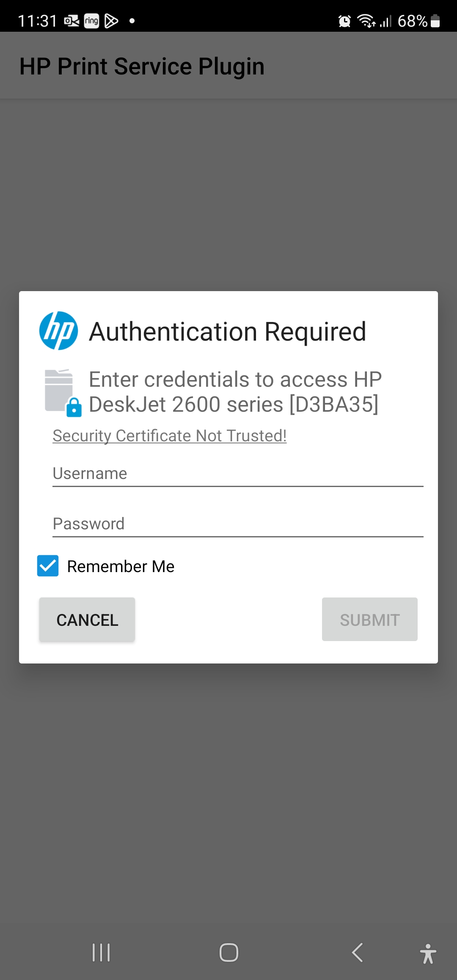
Task: Uncheck the Remember Me checkbox
Action: (48, 566)
